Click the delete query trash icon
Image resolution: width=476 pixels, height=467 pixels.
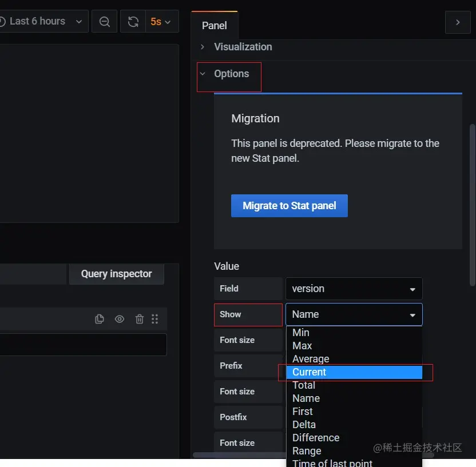(x=140, y=319)
